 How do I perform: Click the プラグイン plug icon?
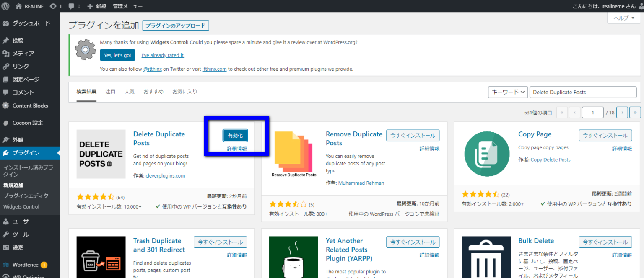(x=6, y=153)
